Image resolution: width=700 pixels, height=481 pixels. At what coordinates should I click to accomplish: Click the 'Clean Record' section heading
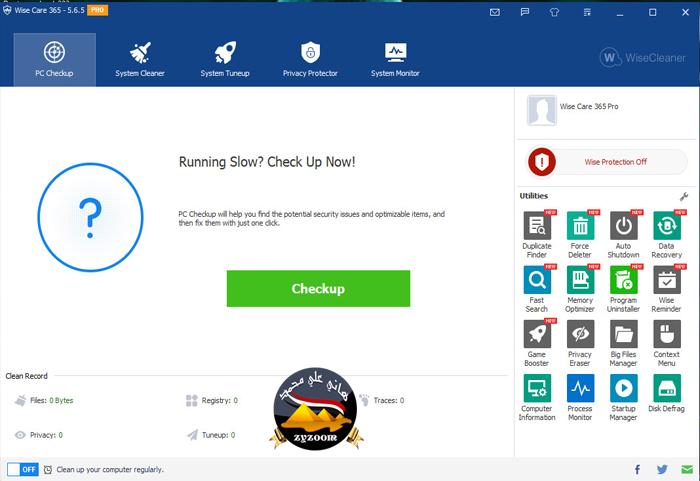pos(26,376)
